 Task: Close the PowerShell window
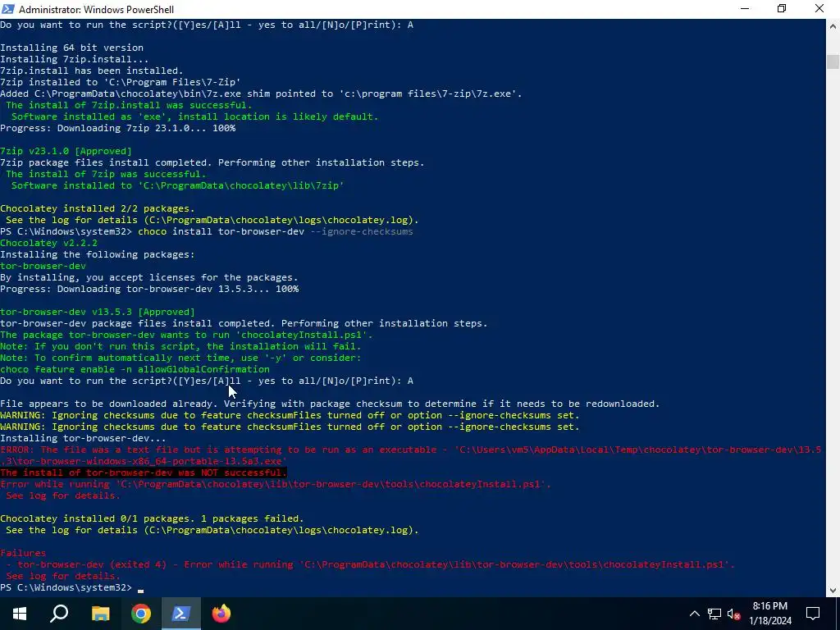[819, 9]
